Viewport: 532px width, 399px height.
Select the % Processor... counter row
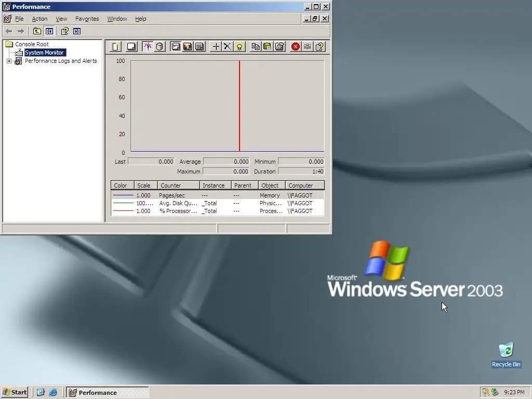point(218,211)
